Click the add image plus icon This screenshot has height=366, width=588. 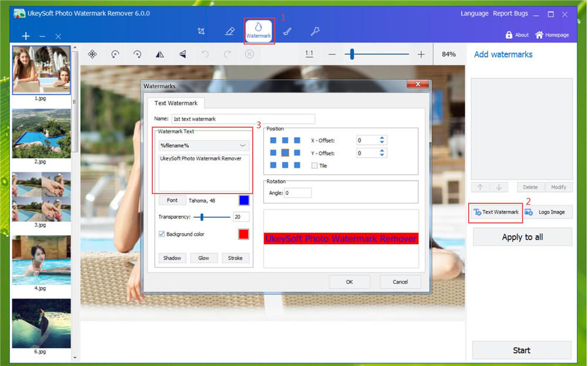tap(25, 36)
